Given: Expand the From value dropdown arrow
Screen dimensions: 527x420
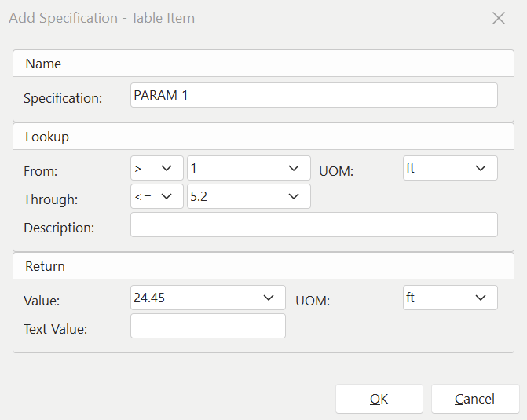Looking at the screenshot, I should click(294, 168).
